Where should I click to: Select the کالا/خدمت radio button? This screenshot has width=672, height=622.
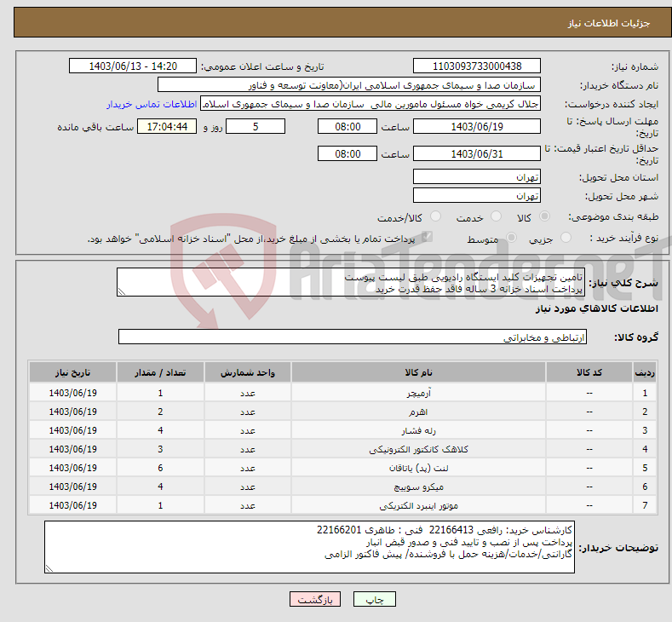coord(435,216)
